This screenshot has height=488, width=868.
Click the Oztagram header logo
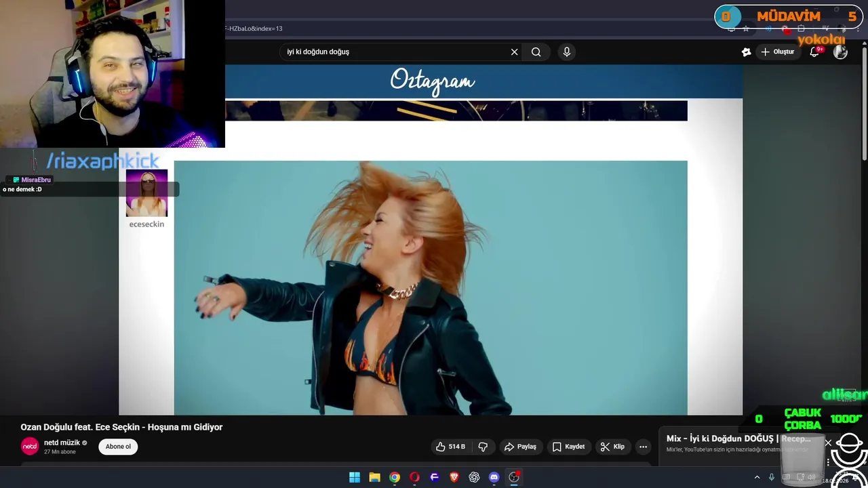pos(433,81)
